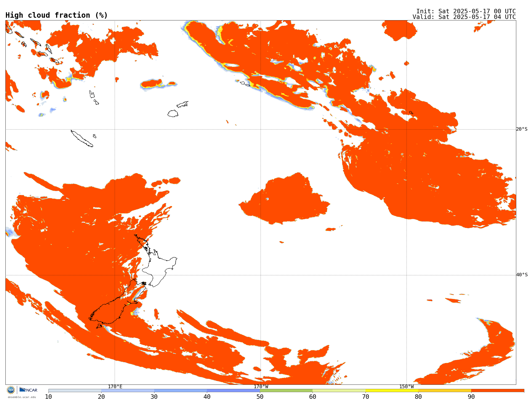Click the 30-40 blue colorbar segment
Screen dimensions: 532x400
tap(181, 391)
